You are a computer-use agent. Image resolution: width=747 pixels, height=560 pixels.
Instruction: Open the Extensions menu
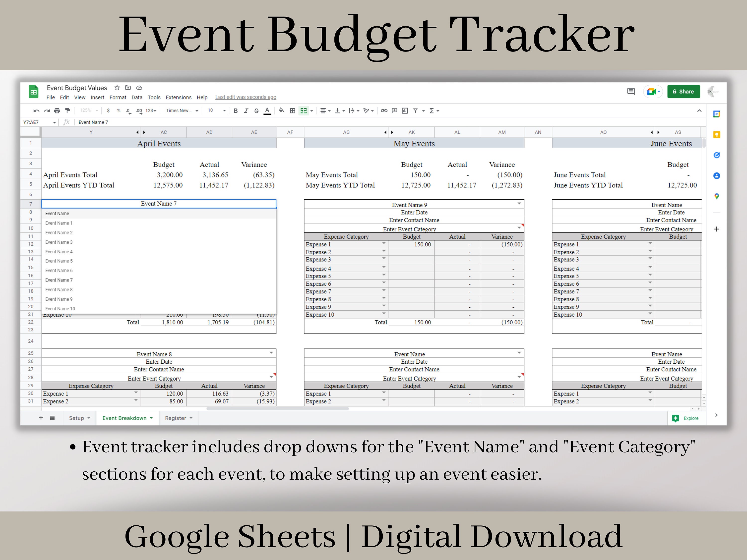tap(179, 98)
